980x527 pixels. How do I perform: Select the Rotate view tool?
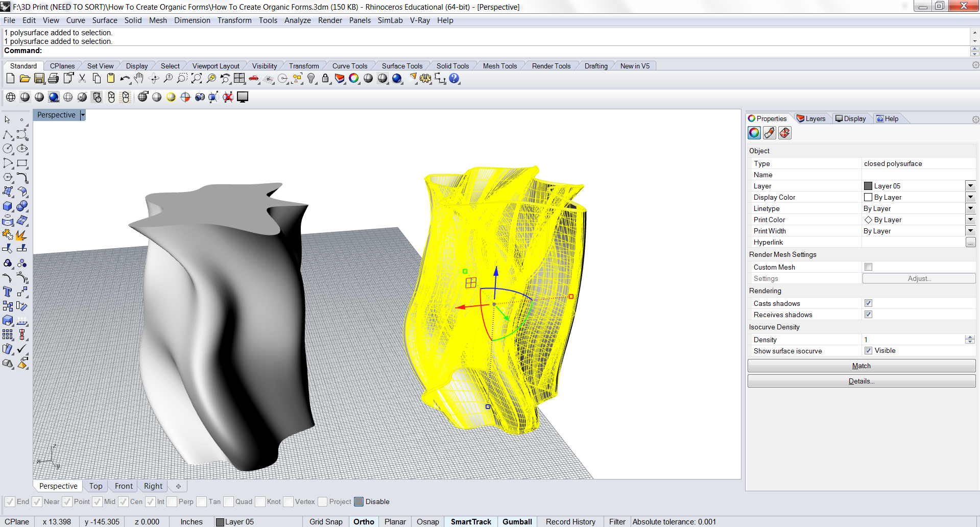pos(154,79)
